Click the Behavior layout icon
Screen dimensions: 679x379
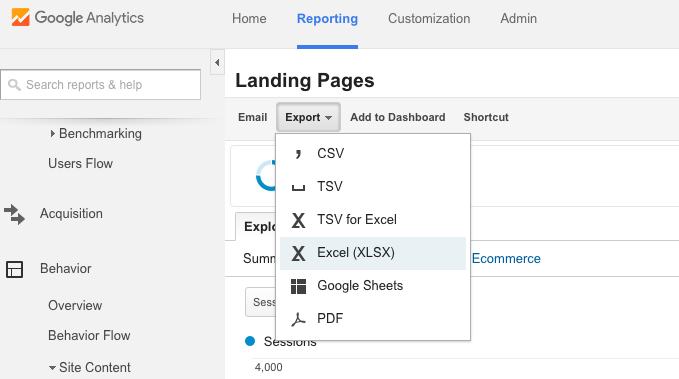click(x=14, y=269)
